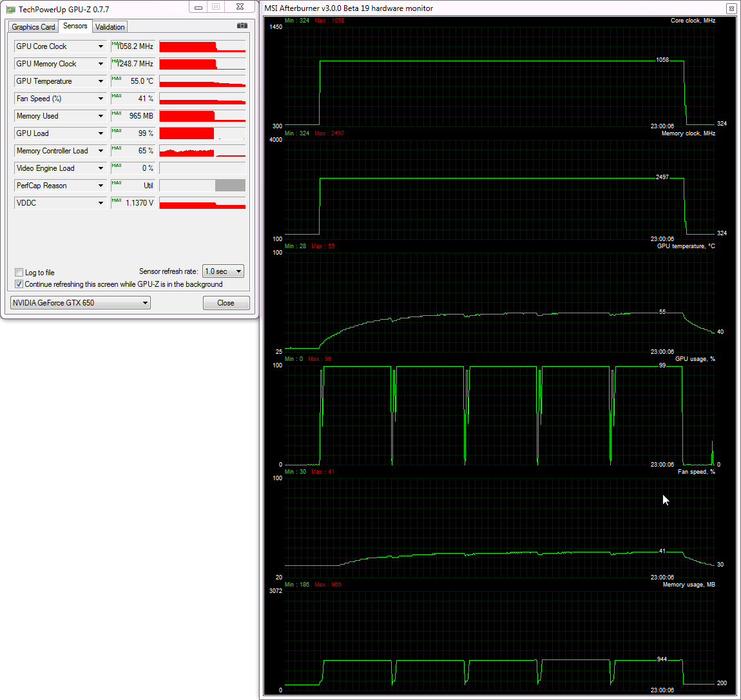Click the GPU-Z title bar app icon
Viewport: 741px width, 700px height.
(x=10, y=10)
